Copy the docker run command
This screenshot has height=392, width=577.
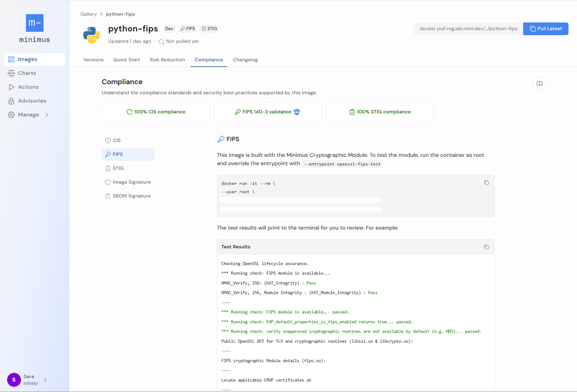pyautogui.click(x=486, y=182)
